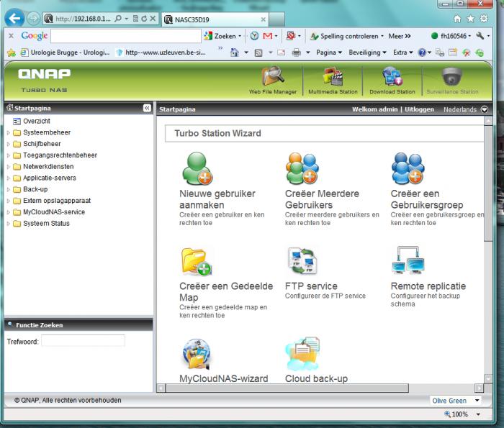Image resolution: width=504 pixels, height=428 pixels.
Task: Open Surveillance Station camera icon
Action: (x=452, y=76)
